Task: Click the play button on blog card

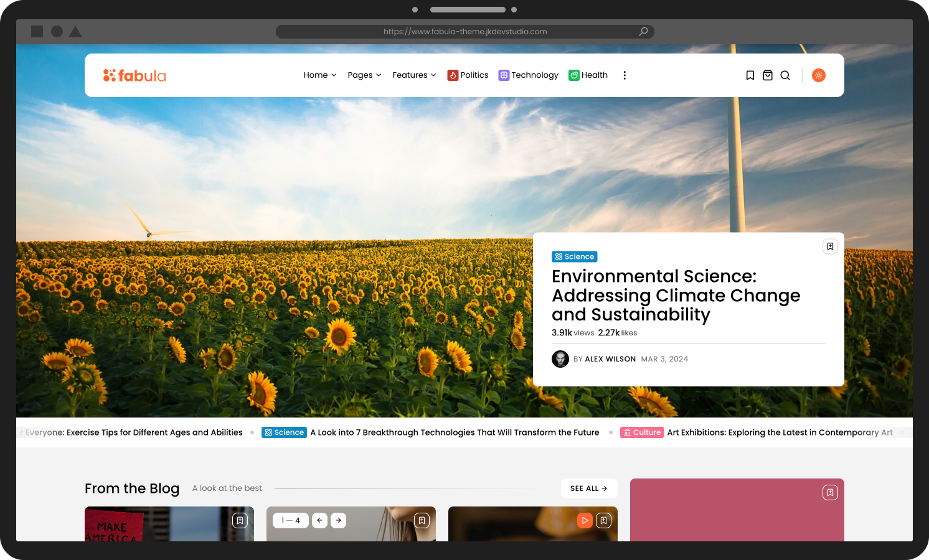Action: coord(585,520)
